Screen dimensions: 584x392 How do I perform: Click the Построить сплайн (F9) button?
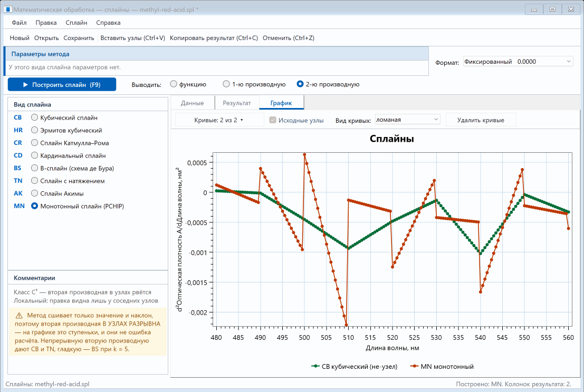coord(62,84)
